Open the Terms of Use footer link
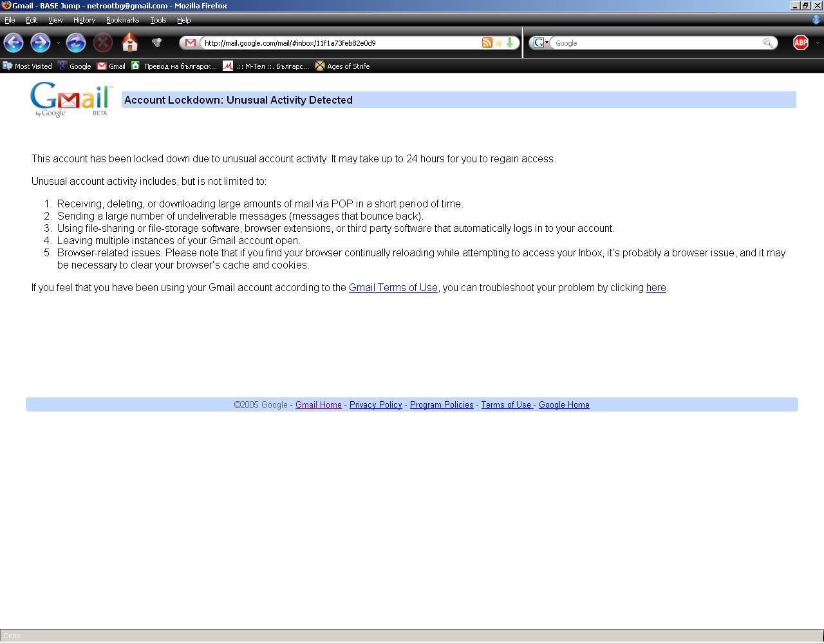 pos(506,404)
